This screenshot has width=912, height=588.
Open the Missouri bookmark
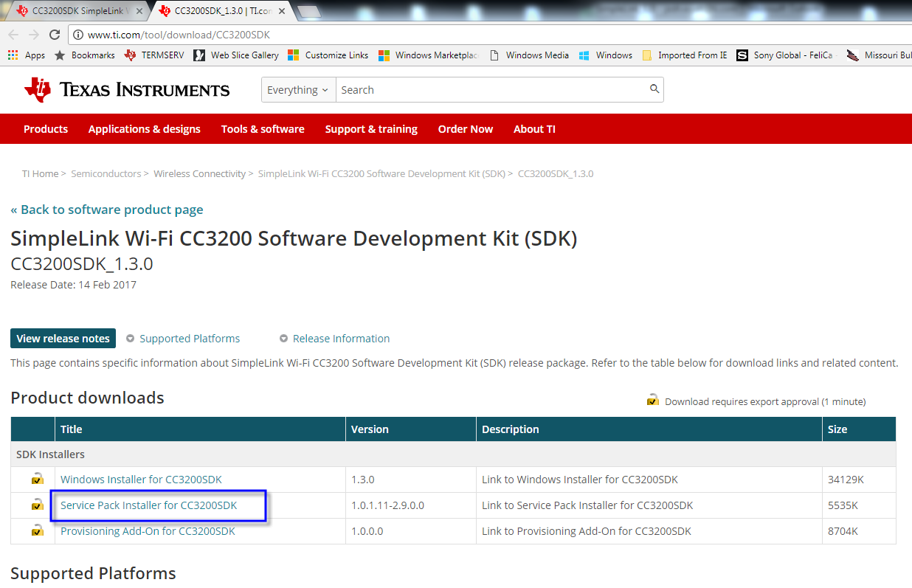[x=879, y=55]
